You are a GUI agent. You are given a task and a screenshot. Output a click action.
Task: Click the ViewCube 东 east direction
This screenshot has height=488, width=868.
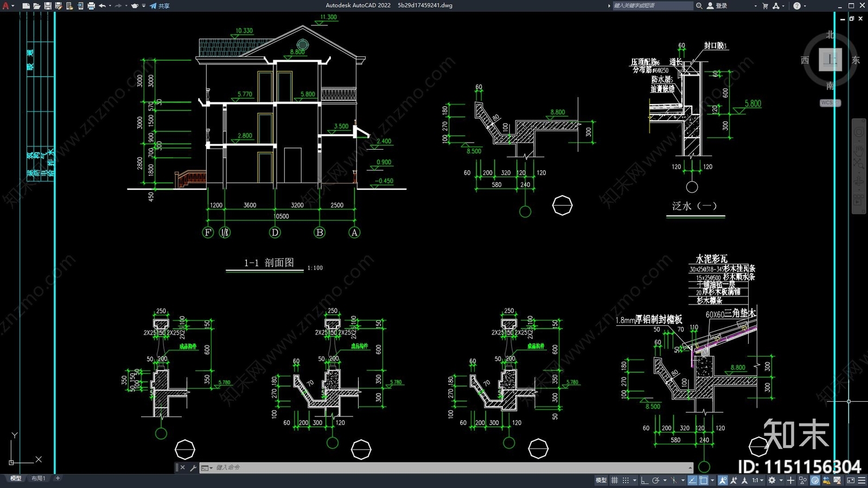[x=856, y=60]
